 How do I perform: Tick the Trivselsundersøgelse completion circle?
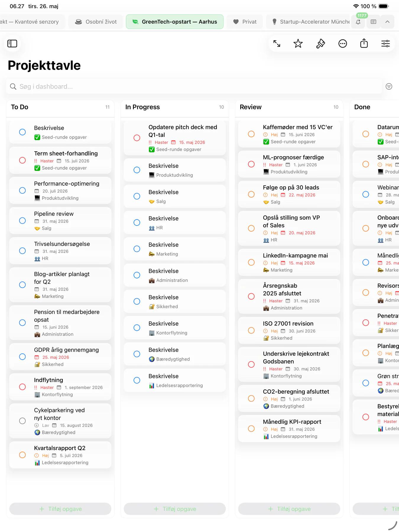(22, 251)
